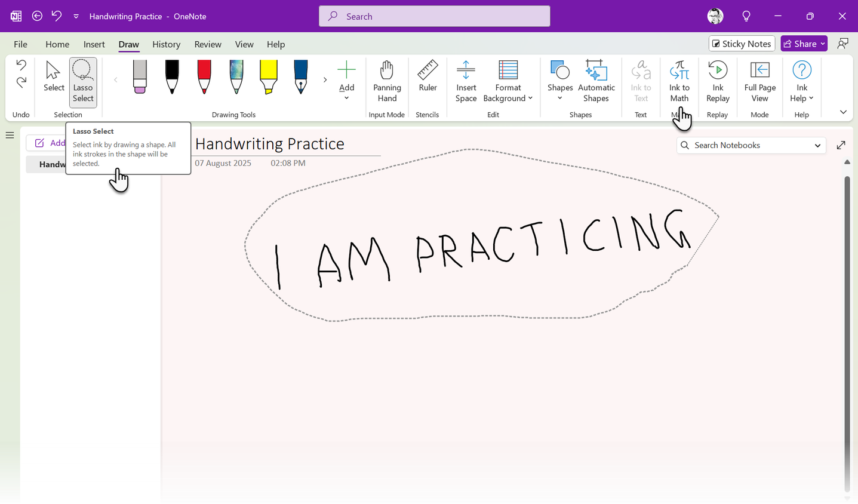Open the Shapes gallery
The width and height of the screenshot is (858, 504).
click(x=560, y=81)
